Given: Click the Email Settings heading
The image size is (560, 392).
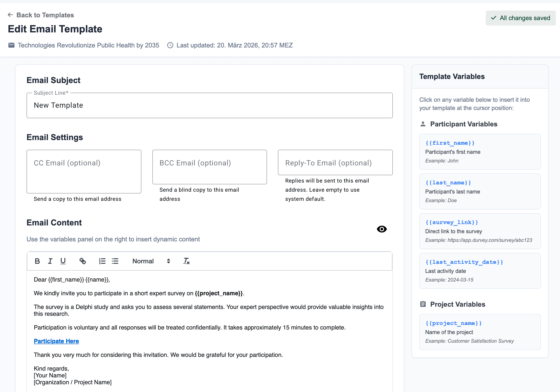Looking at the screenshot, I should pyautogui.click(x=55, y=137).
